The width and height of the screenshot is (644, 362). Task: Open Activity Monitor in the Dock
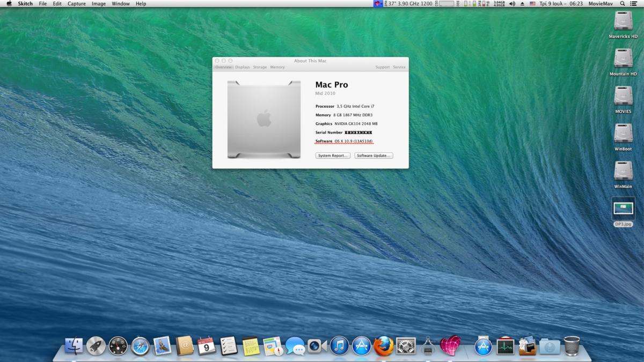tap(506, 346)
